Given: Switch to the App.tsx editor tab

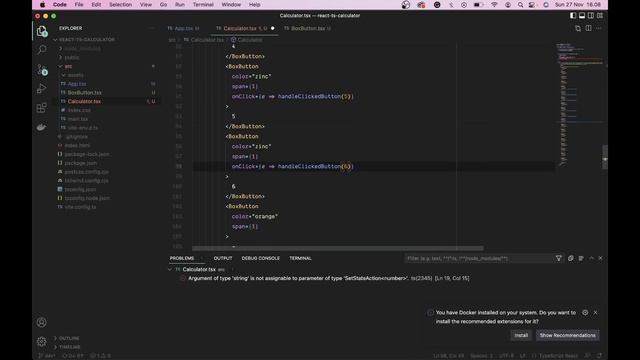Looking at the screenshot, I should pyautogui.click(x=183, y=29).
